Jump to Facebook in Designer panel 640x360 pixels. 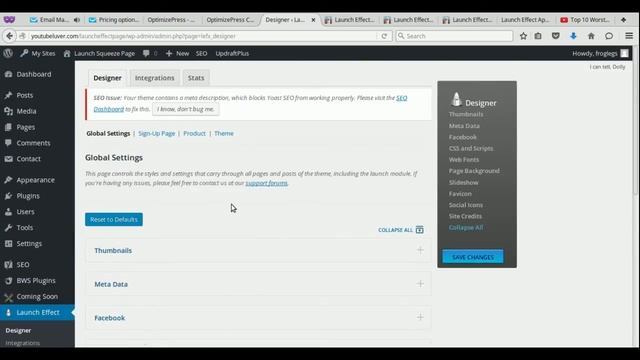point(462,137)
